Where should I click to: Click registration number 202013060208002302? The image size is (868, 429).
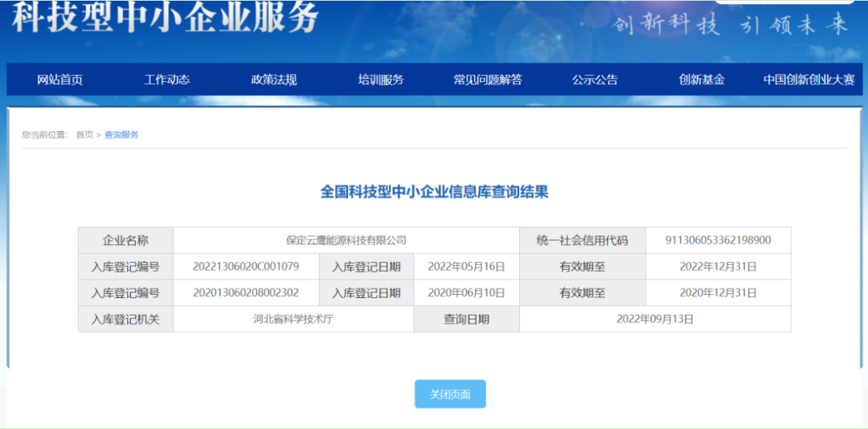coord(246,292)
